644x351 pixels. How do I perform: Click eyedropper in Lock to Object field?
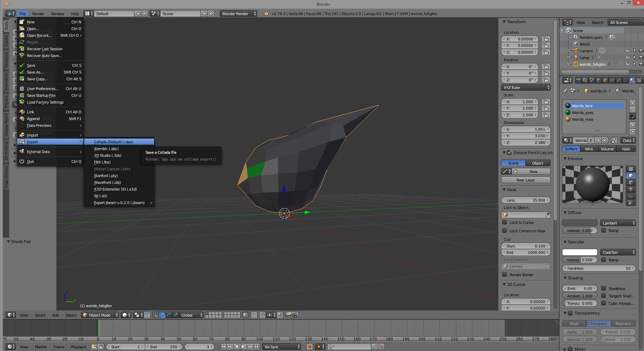547,215
